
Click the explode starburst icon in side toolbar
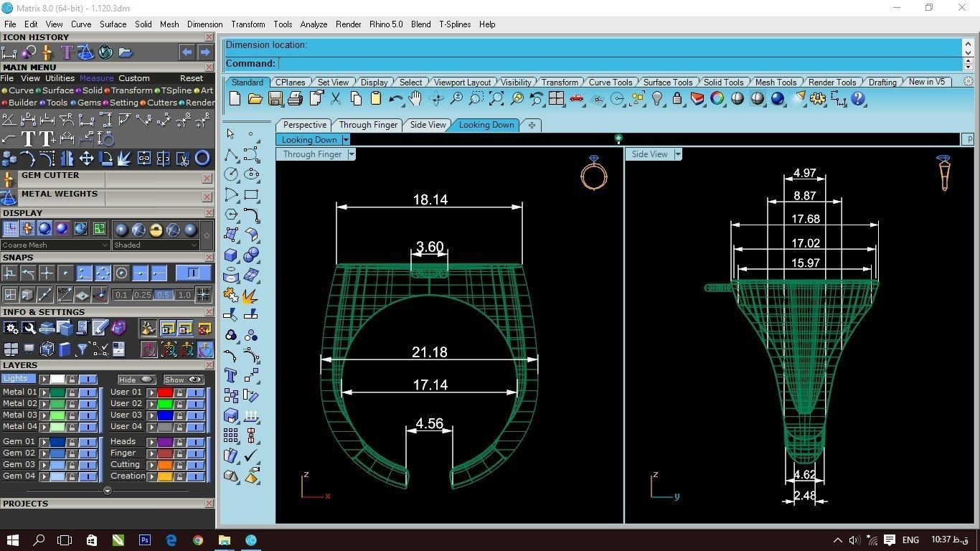(x=251, y=296)
